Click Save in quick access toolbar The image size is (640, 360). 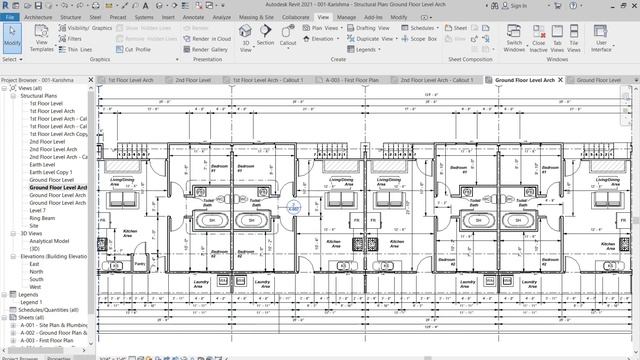38,6
